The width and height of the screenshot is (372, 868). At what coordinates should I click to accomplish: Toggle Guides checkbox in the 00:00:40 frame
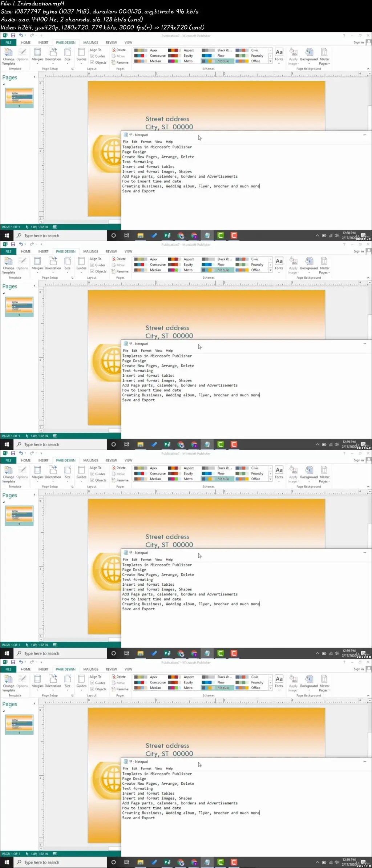click(x=92, y=265)
